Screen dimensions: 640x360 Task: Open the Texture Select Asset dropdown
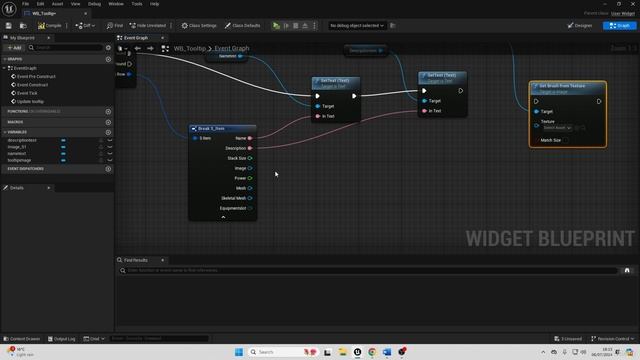pyautogui.click(x=558, y=128)
